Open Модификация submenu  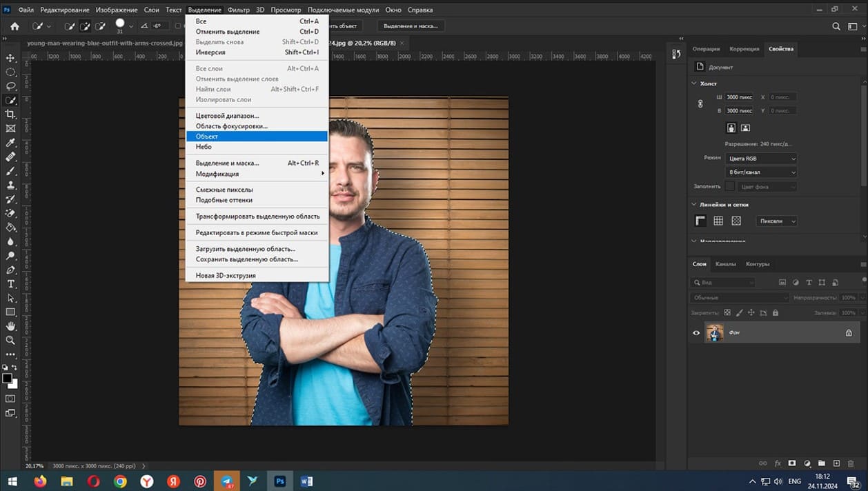tap(257, 174)
